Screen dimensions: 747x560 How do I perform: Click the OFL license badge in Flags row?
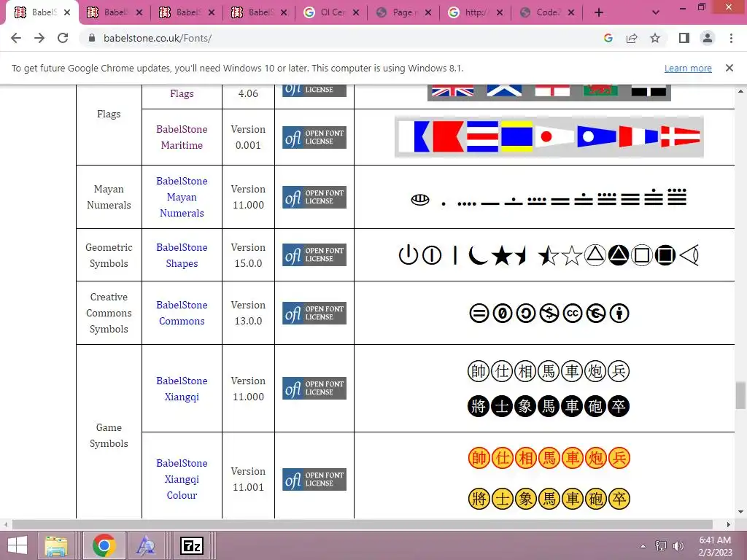314,90
